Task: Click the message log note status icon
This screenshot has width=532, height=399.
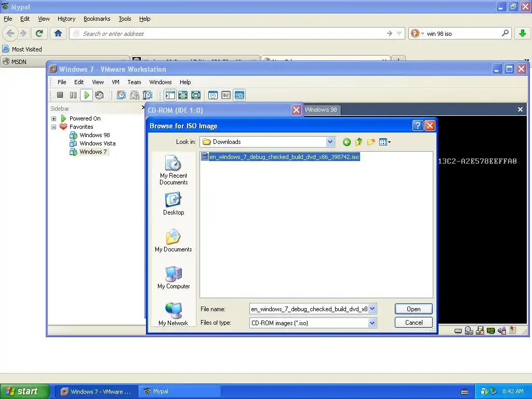Action: point(513,330)
